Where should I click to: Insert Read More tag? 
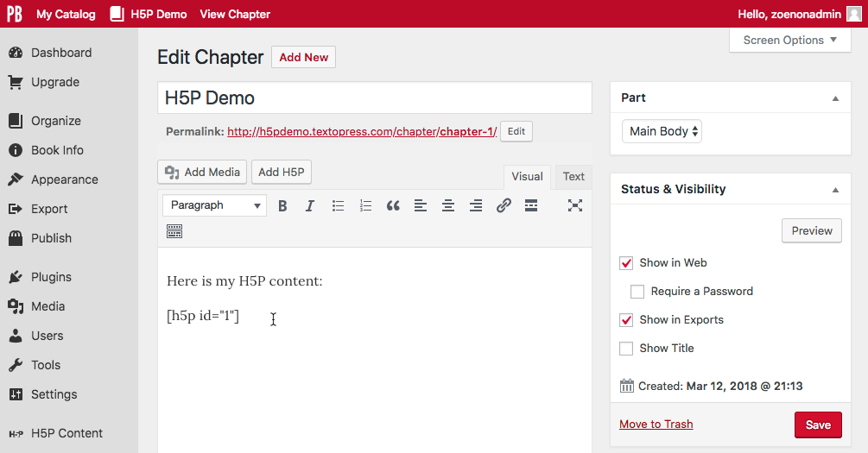coord(531,205)
